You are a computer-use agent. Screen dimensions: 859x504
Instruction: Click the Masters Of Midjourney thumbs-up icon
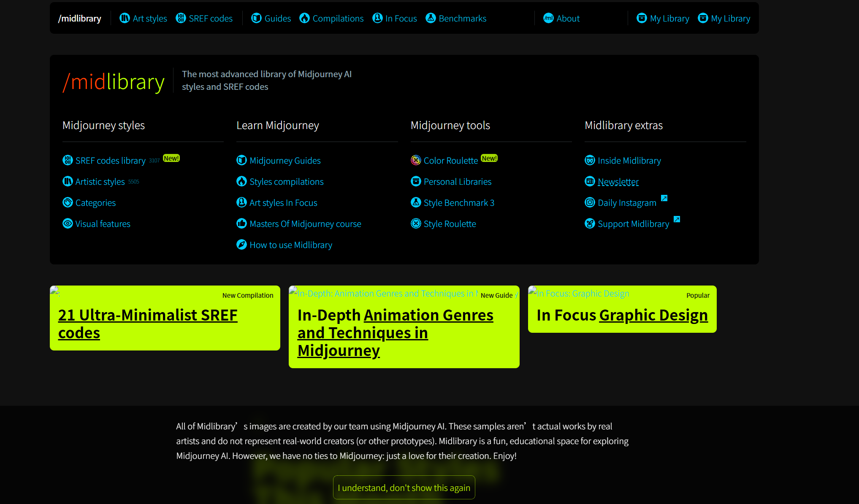[x=241, y=224]
